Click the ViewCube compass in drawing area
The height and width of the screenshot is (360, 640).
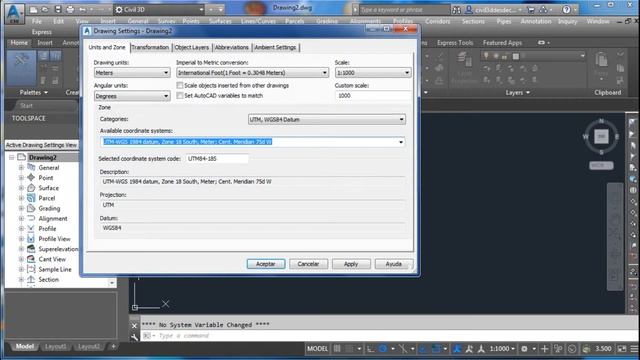click(601, 137)
